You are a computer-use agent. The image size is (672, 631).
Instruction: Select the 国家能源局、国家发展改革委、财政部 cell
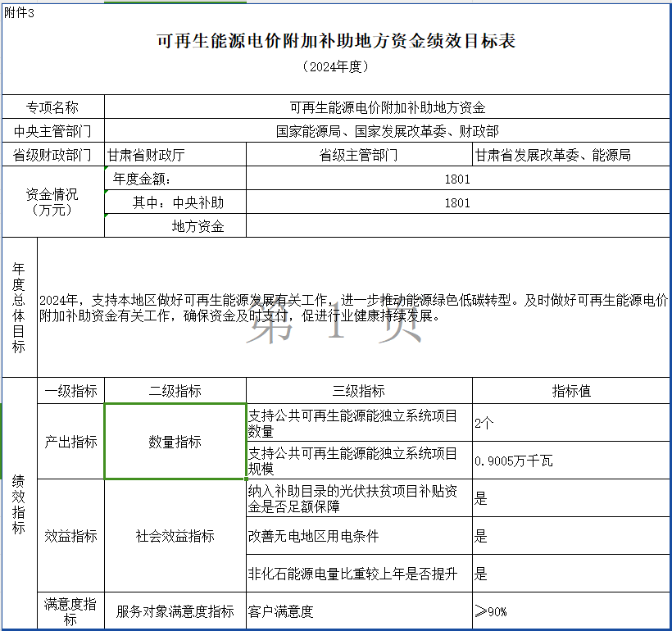click(387, 131)
